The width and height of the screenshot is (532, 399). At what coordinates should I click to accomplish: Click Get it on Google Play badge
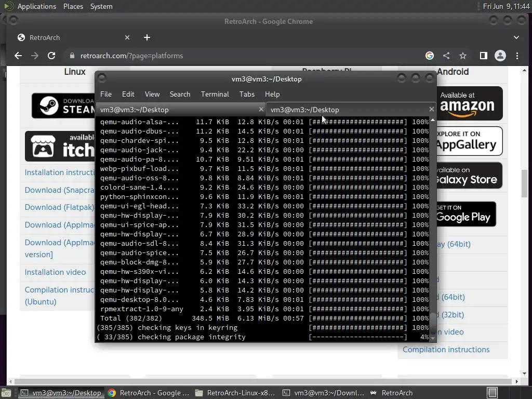point(466,214)
